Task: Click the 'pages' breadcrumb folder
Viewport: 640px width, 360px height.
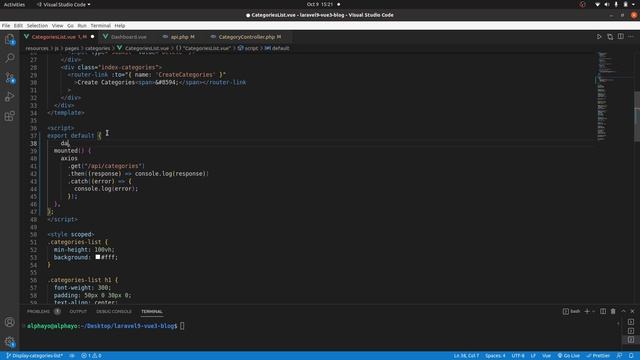Action: (x=72, y=48)
